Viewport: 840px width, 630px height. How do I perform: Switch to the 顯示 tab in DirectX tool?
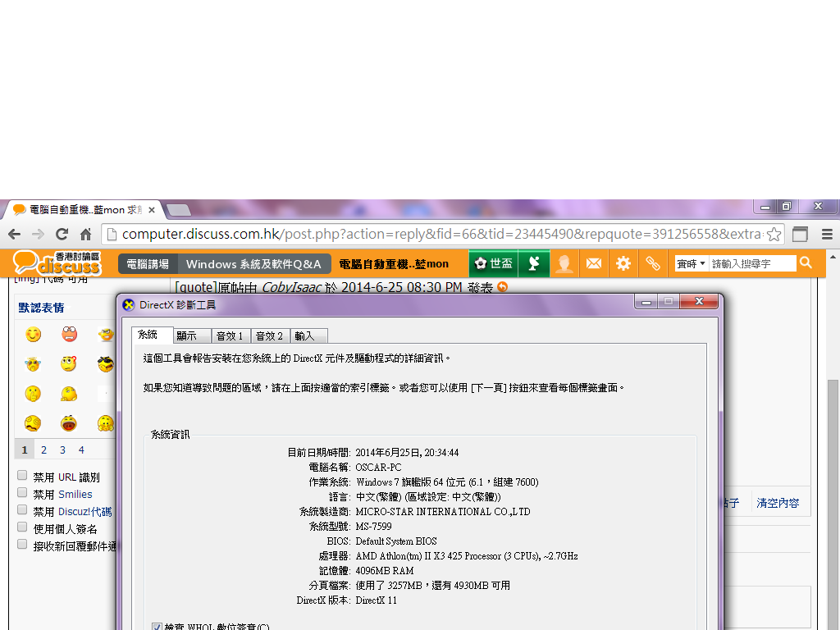(x=192, y=336)
